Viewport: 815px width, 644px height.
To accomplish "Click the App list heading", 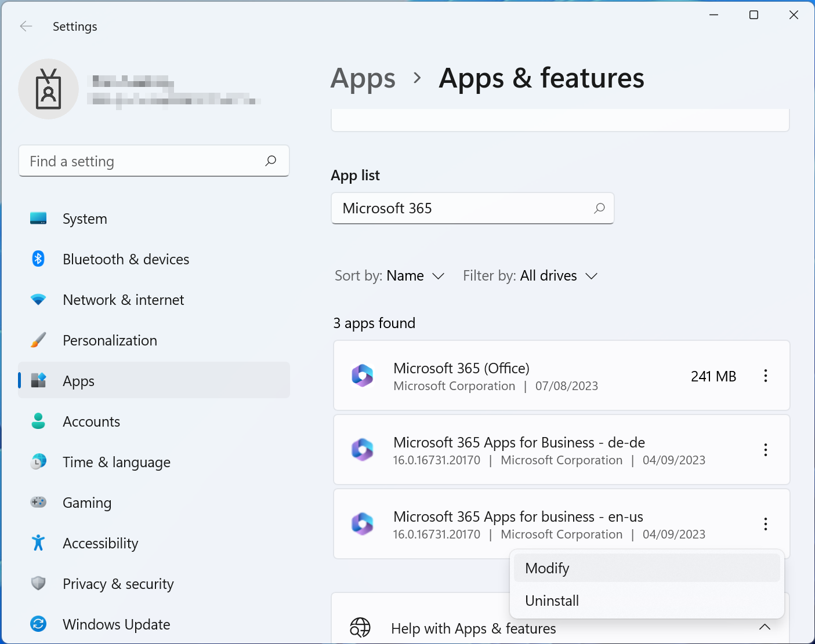I will tap(355, 175).
